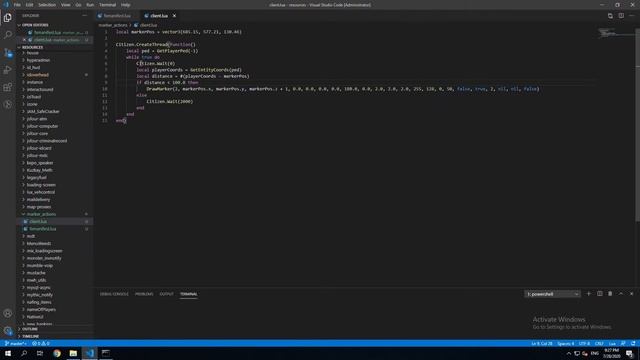Click the Explorer more actions ellipsis
Viewport: 640px width, 360px height.
tap(84, 16)
